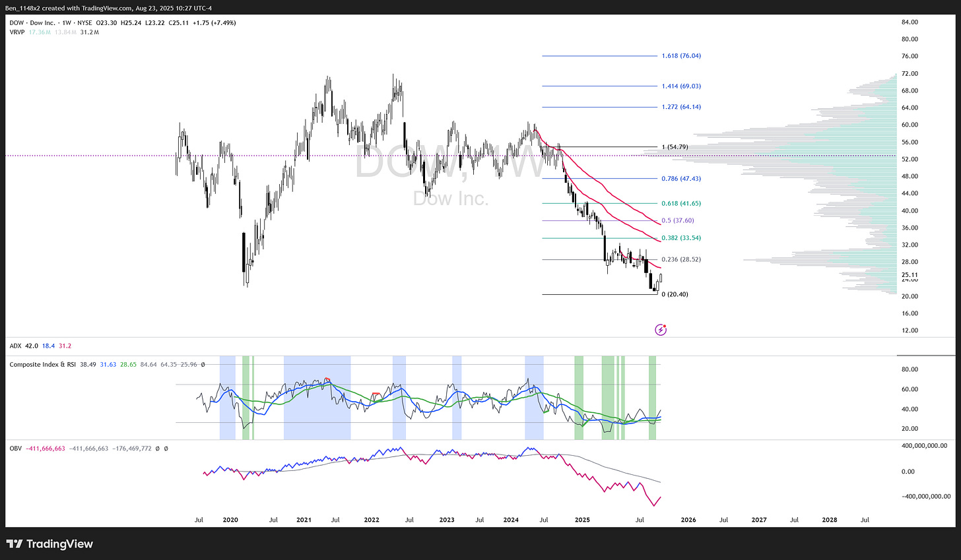Screen dimensions: 961x560
Task: Click the 2021 label on time axis
Action: click(x=304, y=520)
